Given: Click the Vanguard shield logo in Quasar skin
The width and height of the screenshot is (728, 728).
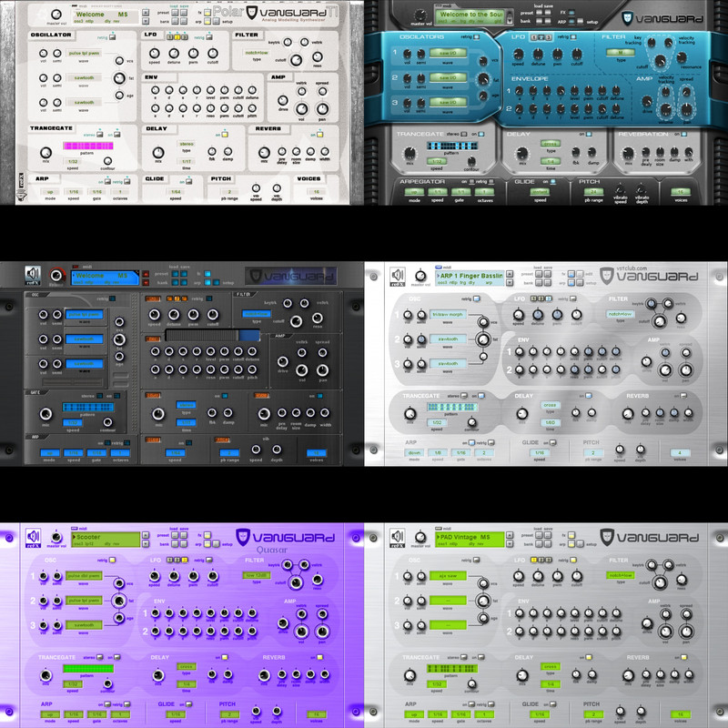Looking at the screenshot, I should click(243, 537).
